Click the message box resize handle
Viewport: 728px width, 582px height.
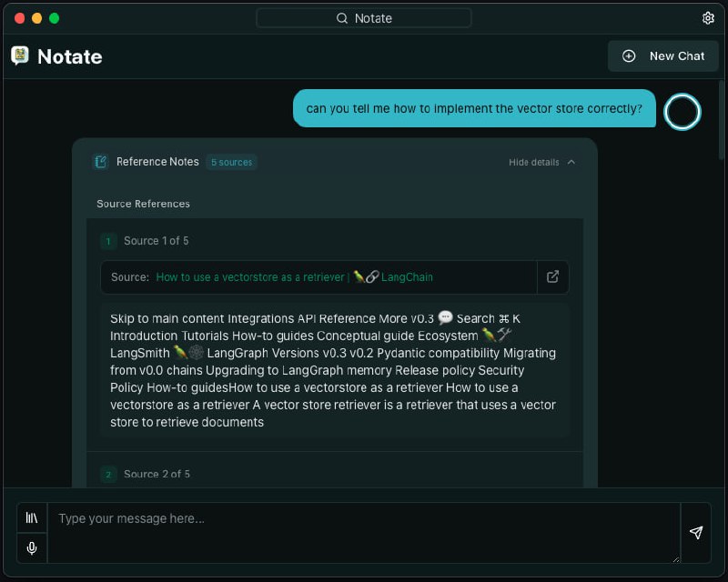point(675,558)
